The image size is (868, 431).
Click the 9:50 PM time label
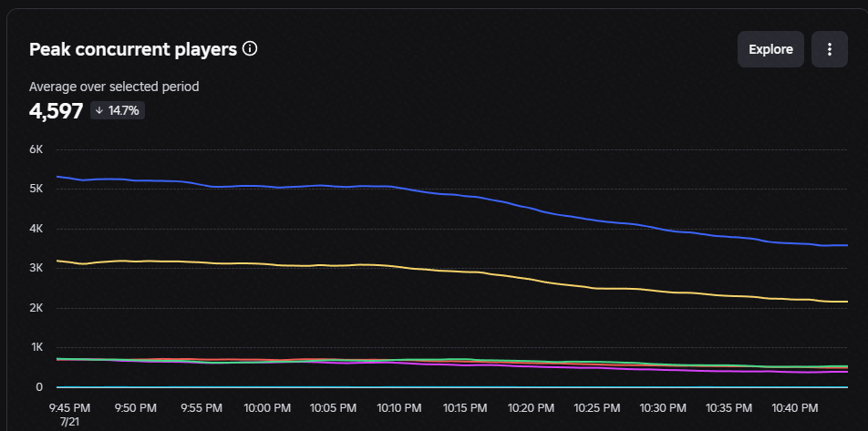[136, 407]
